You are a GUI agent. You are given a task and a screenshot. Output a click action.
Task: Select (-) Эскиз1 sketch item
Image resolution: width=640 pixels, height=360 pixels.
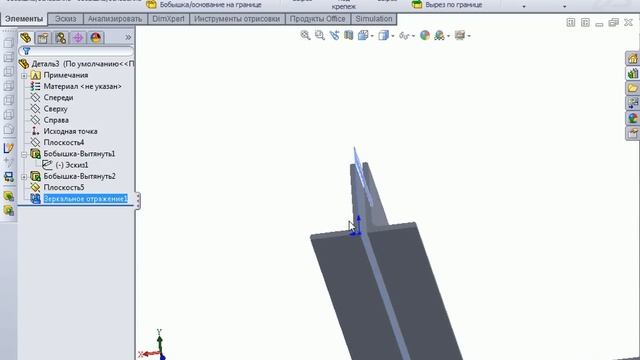pos(72,165)
